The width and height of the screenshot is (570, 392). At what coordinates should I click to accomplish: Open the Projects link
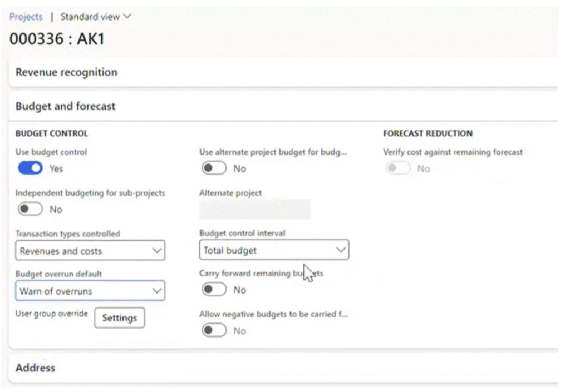pyautogui.click(x=26, y=16)
